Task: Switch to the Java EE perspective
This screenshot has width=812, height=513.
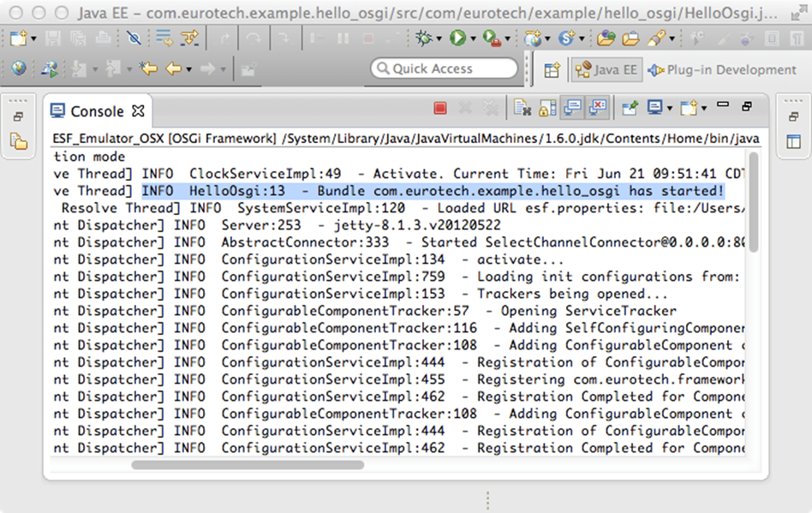Action: coord(606,69)
